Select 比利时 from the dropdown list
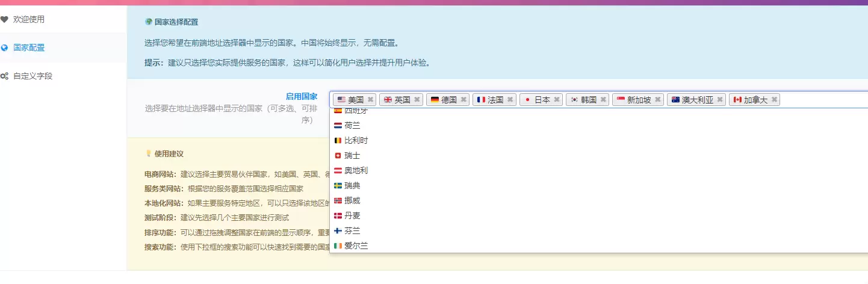868x284 pixels. tap(599, 140)
